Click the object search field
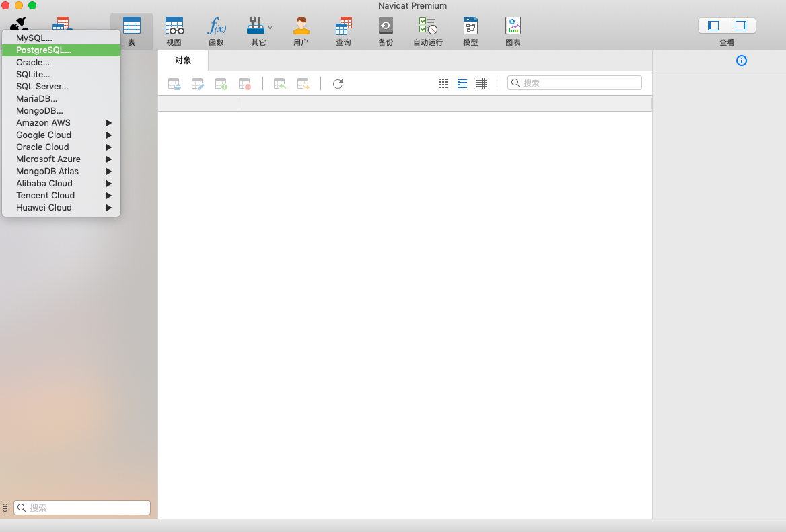 click(575, 83)
